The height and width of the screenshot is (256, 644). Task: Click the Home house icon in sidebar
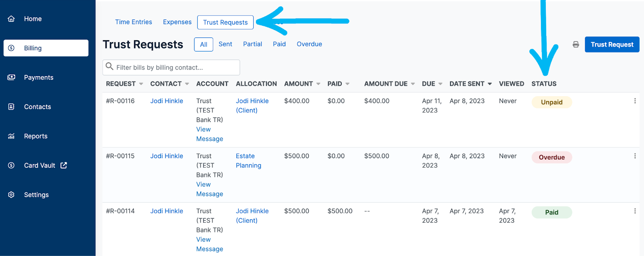[11, 19]
